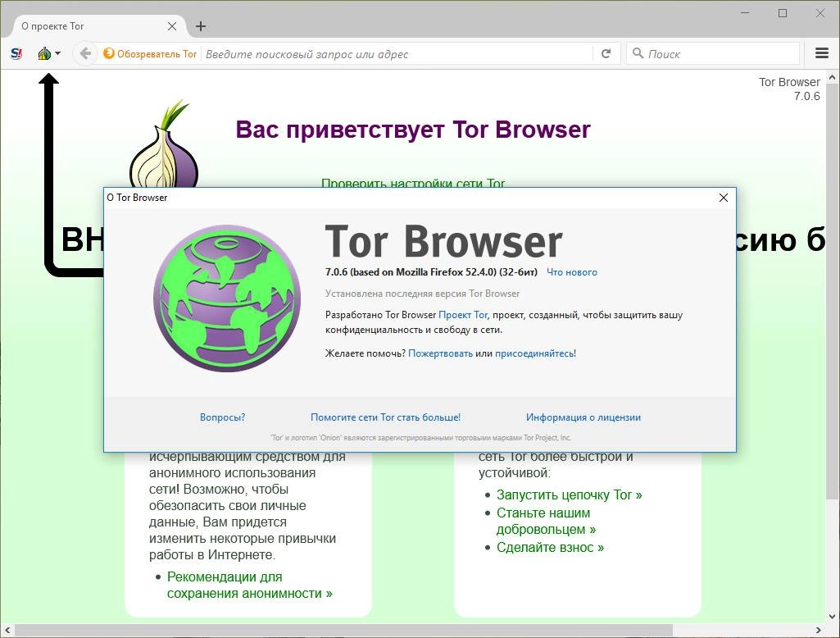The width and height of the screenshot is (840, 638).
Task: Go back with the back arrow
Action: coord(84,53)
